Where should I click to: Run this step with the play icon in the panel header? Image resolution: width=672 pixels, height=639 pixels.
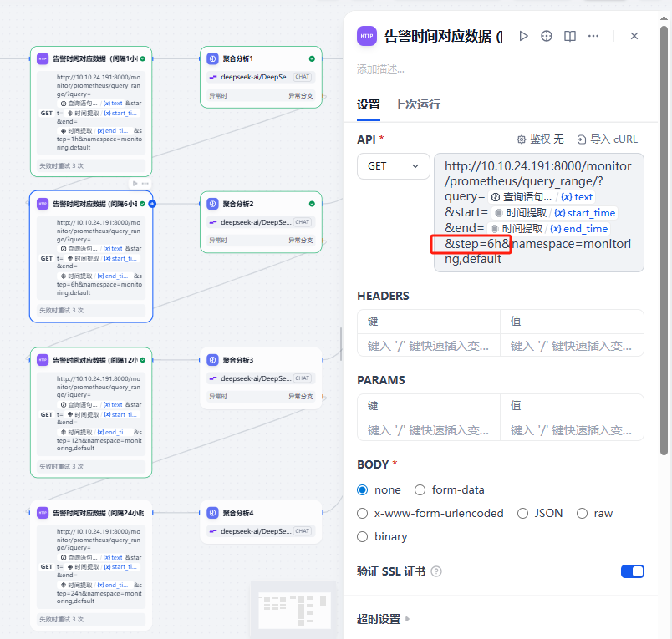coord(524,36)
